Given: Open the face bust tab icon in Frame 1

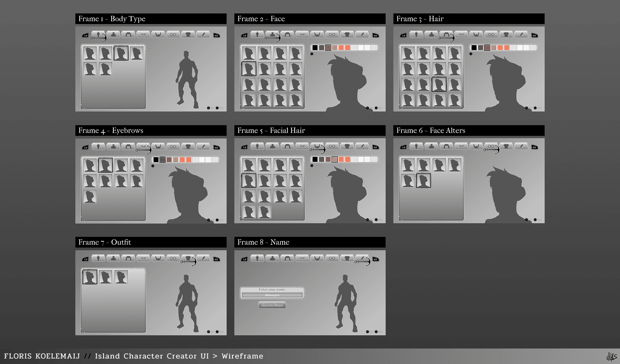Looking at the screenshot, I should tap(113, 35).
